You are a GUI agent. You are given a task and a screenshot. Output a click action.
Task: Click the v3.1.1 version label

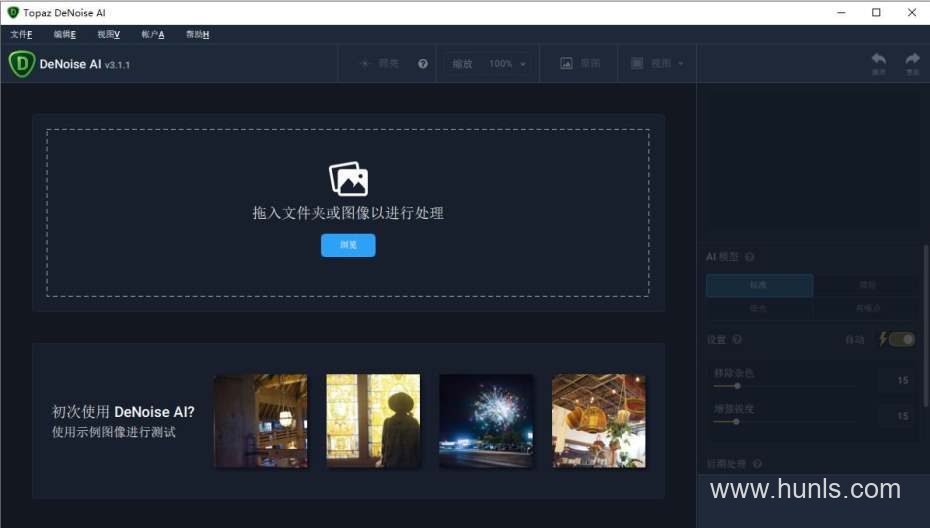(x=117, y=65)
